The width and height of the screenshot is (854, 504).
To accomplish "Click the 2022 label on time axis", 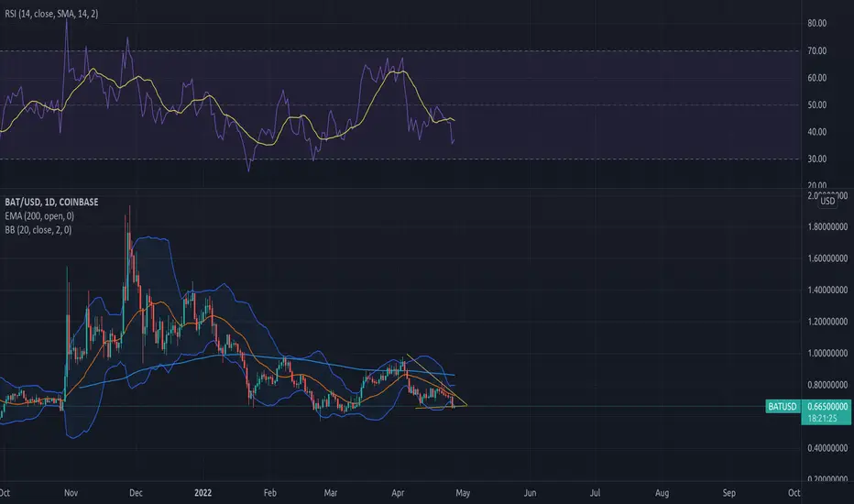I will click(203, 493).
